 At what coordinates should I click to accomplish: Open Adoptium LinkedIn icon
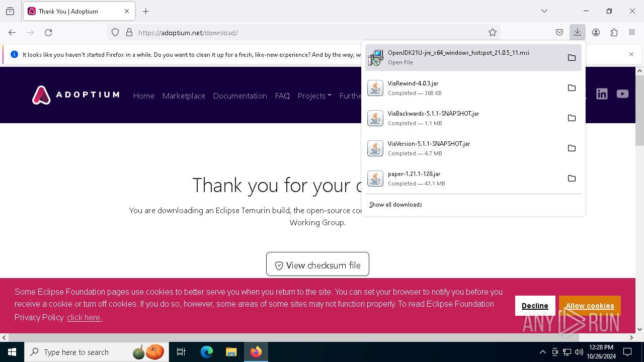coord(602,94)
